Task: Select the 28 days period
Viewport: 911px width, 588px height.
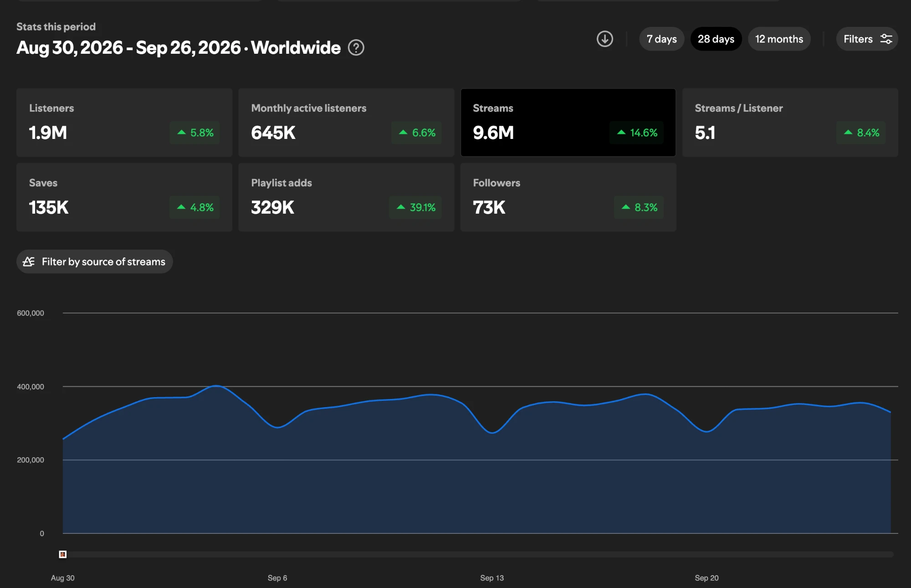Action: pyautogui.click(x=716, y=39)
